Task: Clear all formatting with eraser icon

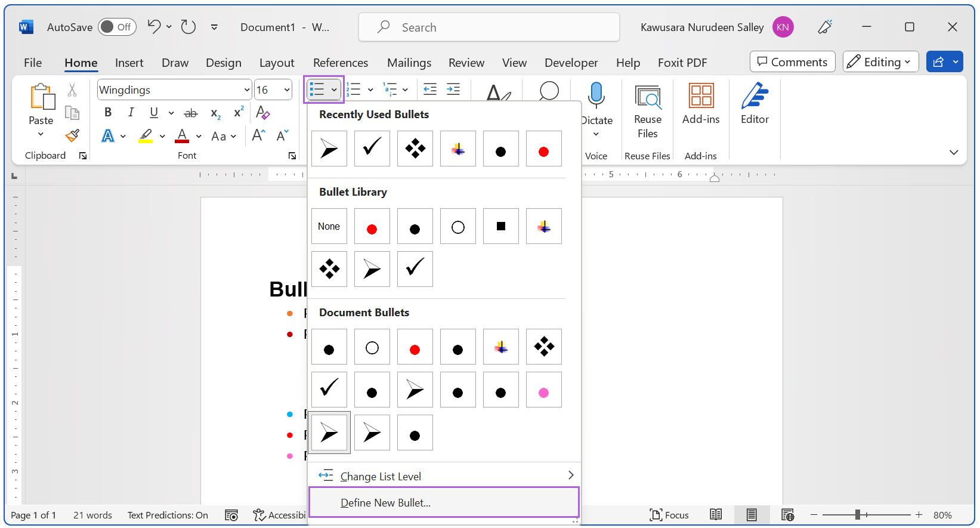Action: pos(262,112)
